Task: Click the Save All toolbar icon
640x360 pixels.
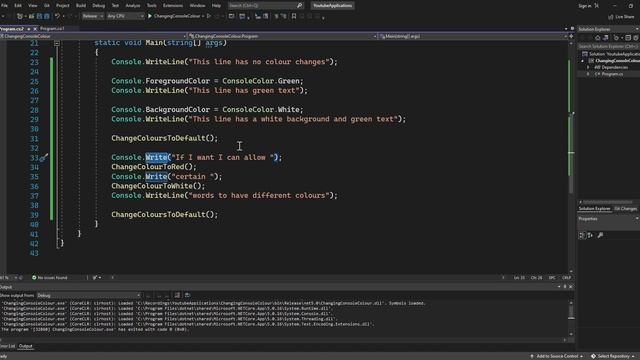Action: (47, 16)
